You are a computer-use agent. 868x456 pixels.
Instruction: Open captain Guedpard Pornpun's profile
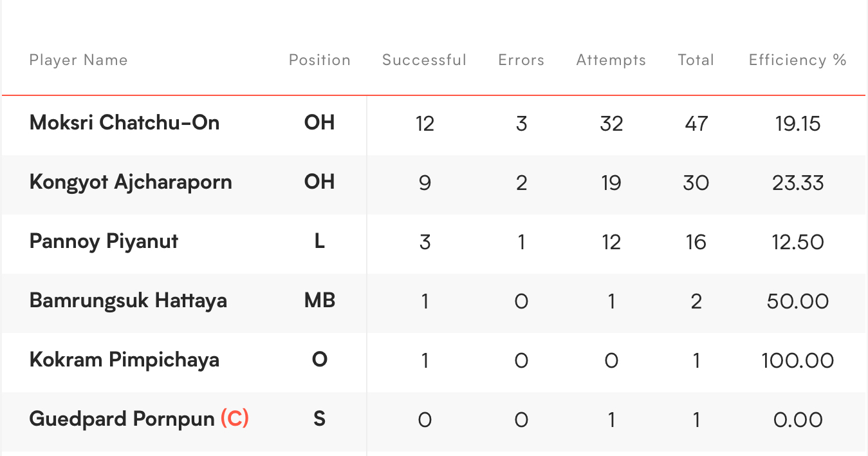pyautogui.click(x=122, y=419)
